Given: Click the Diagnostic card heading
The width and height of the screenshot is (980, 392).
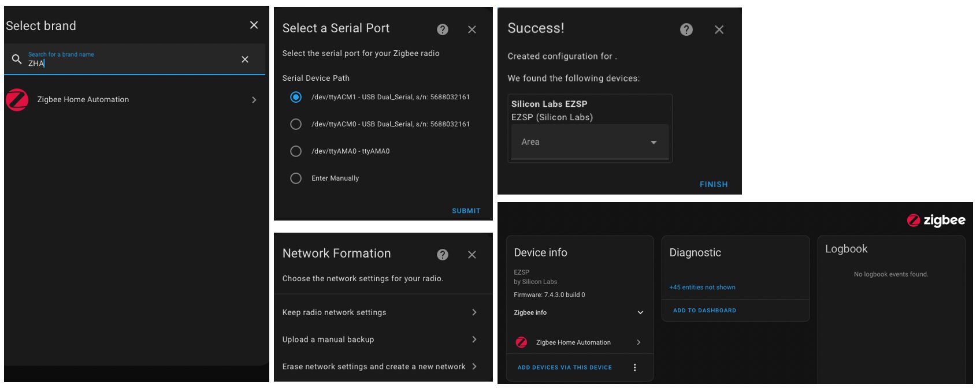Looking at the screenshot, I should click(x=695, y=252).
